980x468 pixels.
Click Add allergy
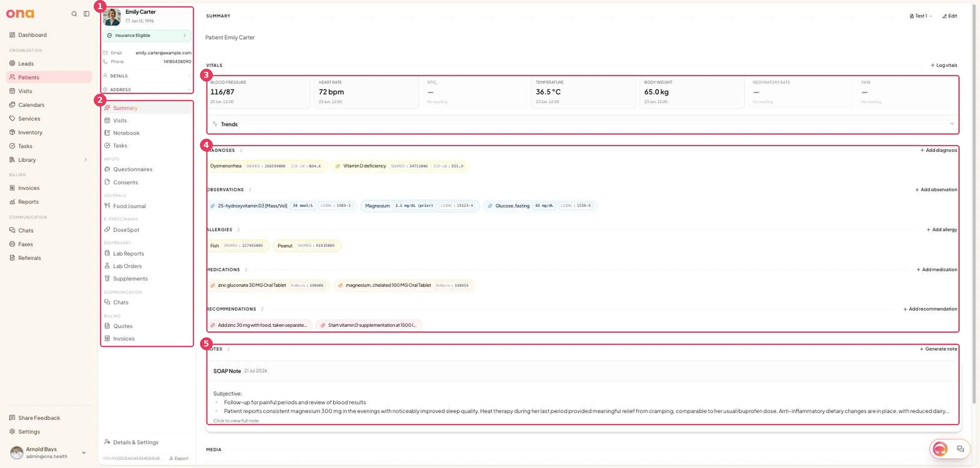[942, 229]
